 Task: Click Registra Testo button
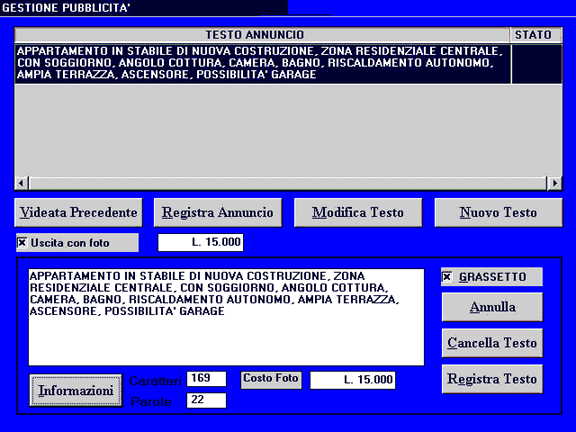pos(492,379)
